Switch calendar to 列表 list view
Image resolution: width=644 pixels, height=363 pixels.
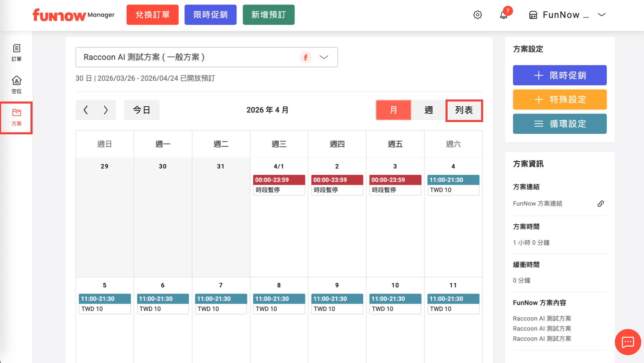click(464, 110)
